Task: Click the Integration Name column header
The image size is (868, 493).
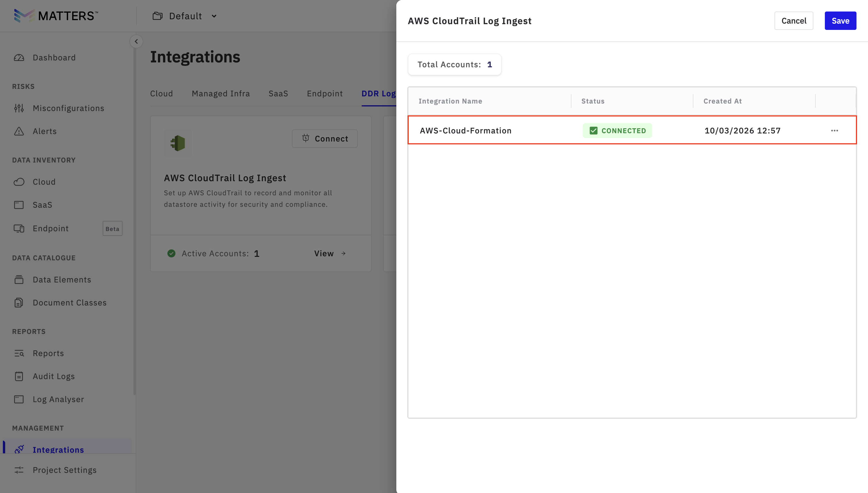Action: pos(450,101)
